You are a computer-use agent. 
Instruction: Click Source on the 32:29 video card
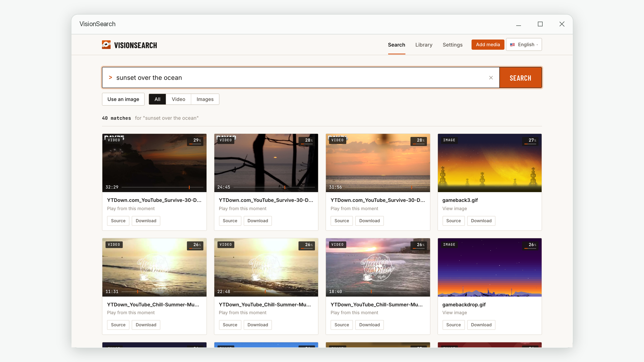[x=118, y=221]
